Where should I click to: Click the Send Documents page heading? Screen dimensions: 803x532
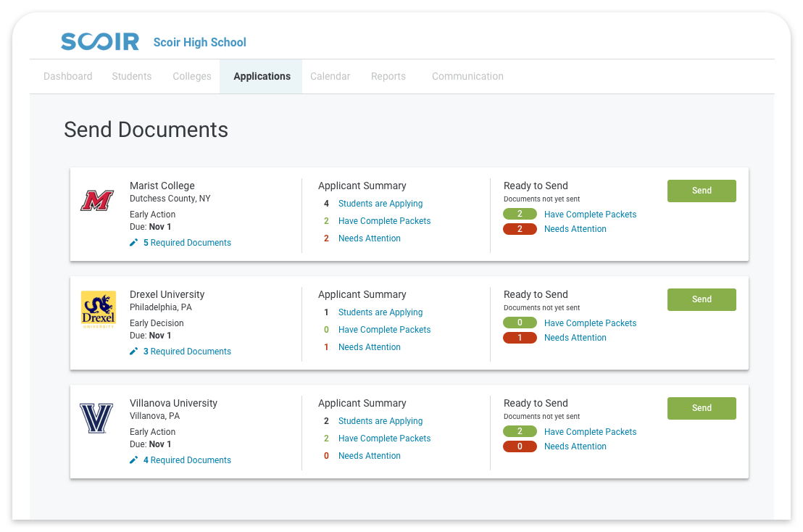tap(146, 130)
